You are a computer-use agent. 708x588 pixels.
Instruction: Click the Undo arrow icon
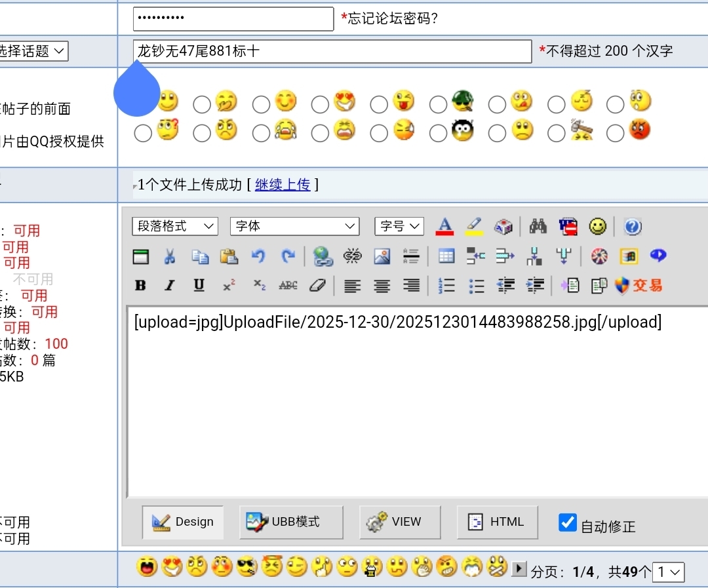(258, 256)
